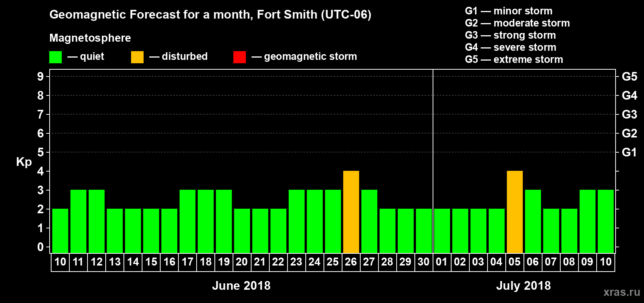The image size is (644, 303).
Task: Click the 'July 2018' month label
Action: point(524,286)
